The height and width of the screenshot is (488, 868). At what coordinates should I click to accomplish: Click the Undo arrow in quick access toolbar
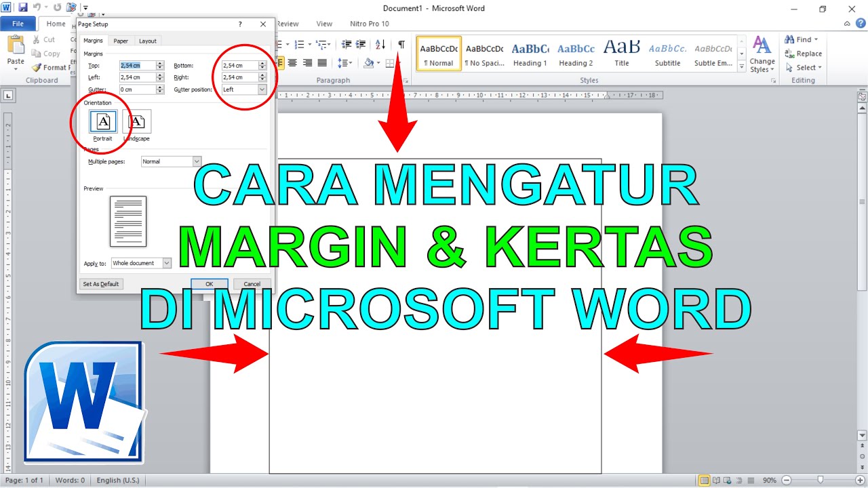click(x=37, y=8)
